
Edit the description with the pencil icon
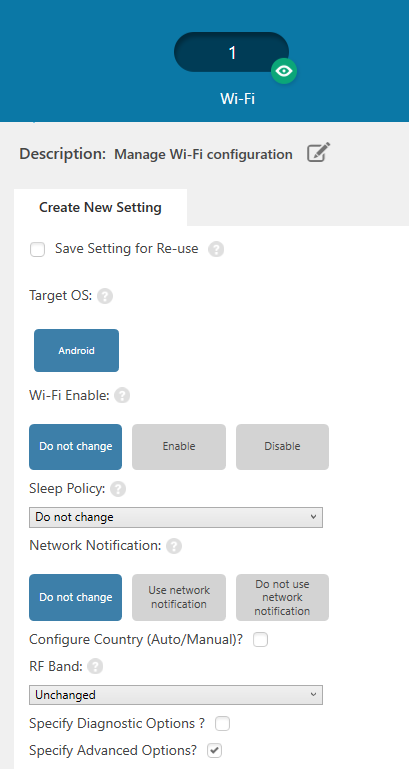[319, 153]
